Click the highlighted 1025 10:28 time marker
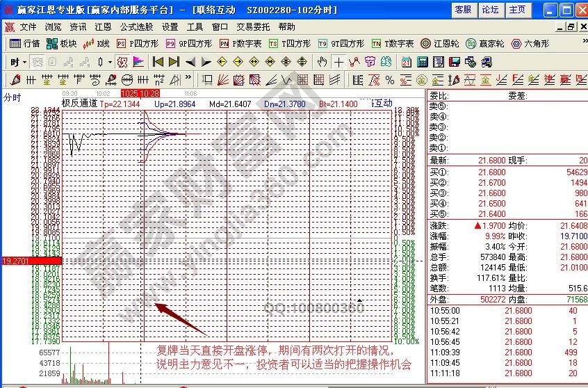 (x=140, y=93)
